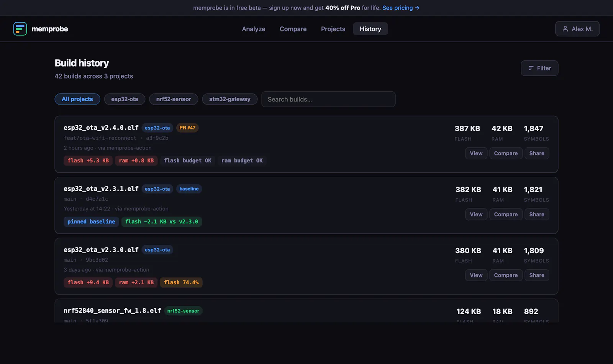Screen dimensions: 613x364
Task: Click the esp32-ota tag on v2.4.0 build
Action: 157,128
